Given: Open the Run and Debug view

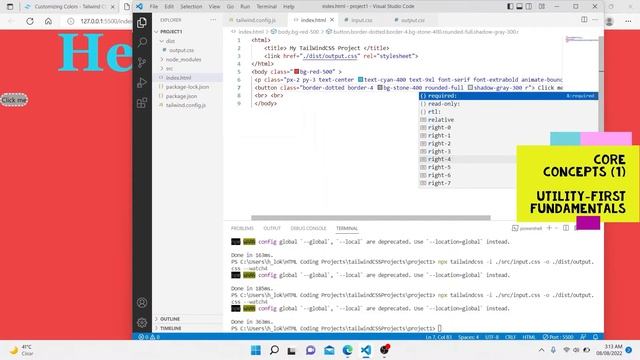Looking at the screenshot, I should 142,82.
